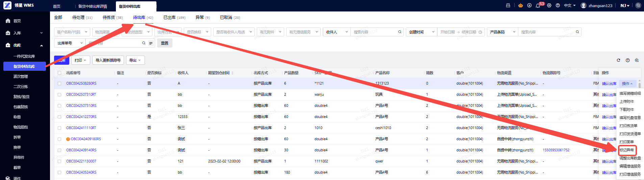This screenshot has height=180, width=644.
Task: Toggle the 操作 menu on first row
Action: [x=627, y=84]
